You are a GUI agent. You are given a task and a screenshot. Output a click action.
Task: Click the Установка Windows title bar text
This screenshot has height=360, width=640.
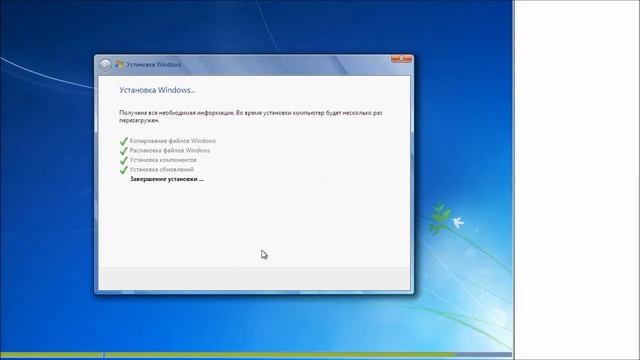pos(154,64)
